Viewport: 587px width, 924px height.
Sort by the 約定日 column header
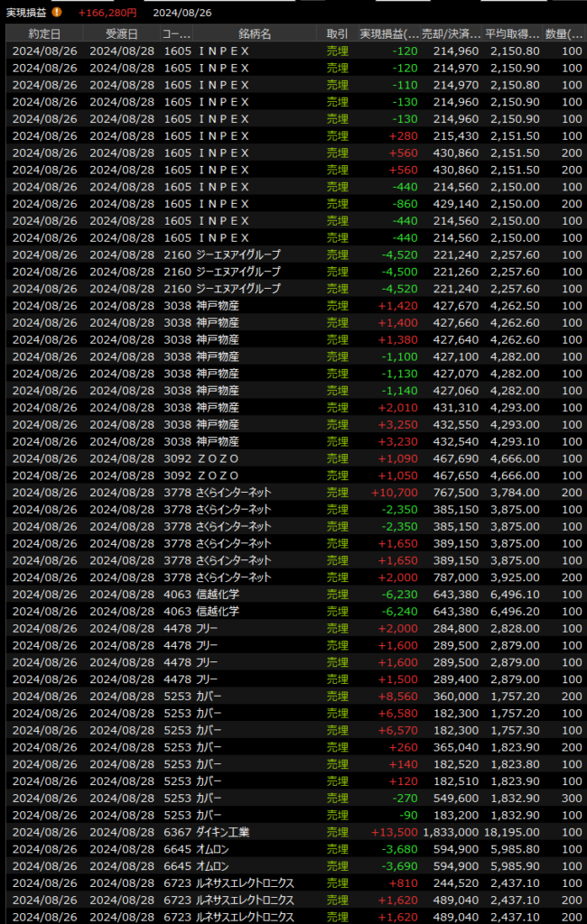coord(45,33)
